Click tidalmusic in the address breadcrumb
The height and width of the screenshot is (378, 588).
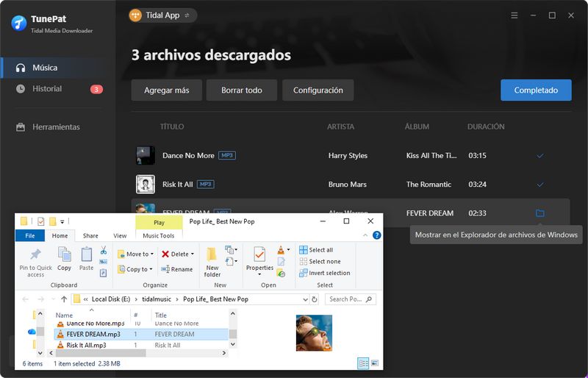[x=157, y=299]
